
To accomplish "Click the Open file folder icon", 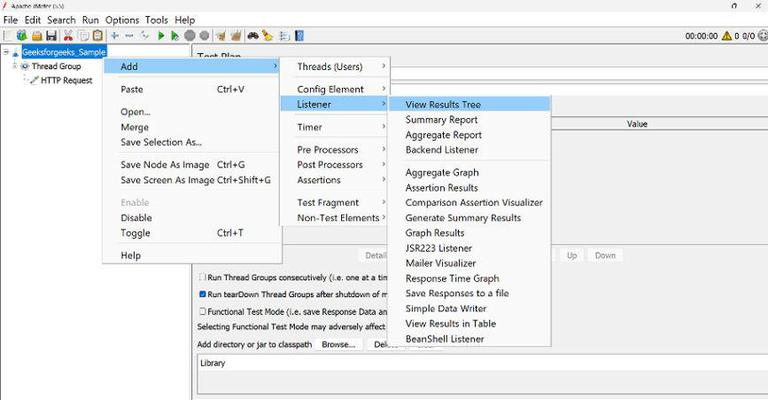I will coord(37,35).
